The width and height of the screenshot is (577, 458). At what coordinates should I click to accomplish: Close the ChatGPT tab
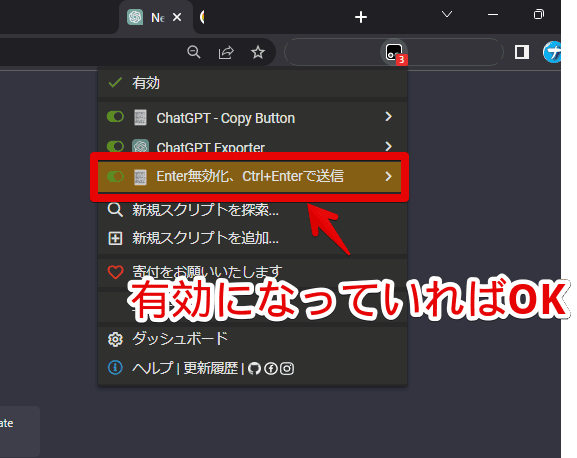[177, 17]
